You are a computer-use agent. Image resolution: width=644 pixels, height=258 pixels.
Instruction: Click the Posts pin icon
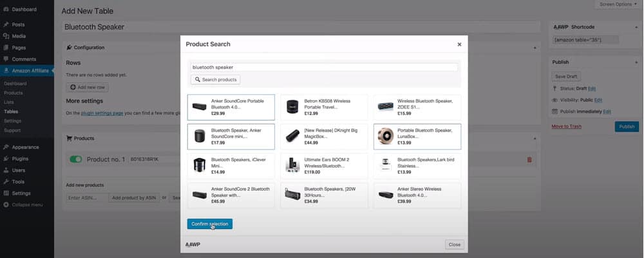point(6,25)
